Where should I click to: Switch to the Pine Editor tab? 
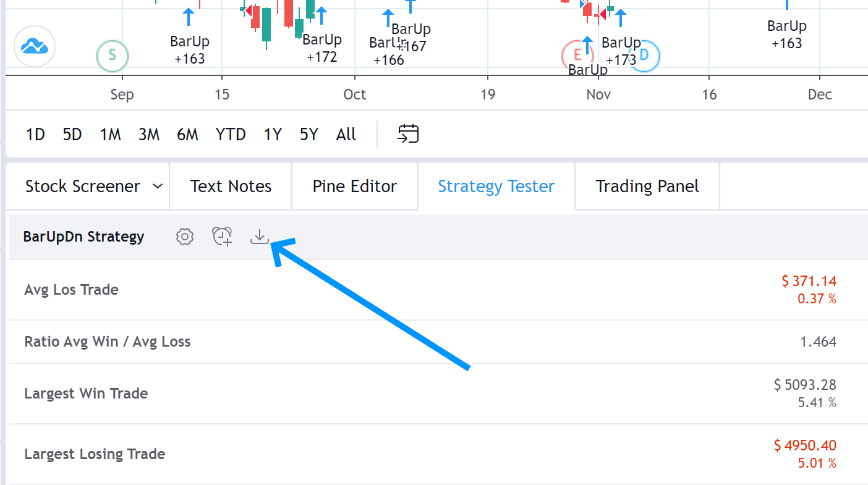pyautogui.click(x=354, y=186)
